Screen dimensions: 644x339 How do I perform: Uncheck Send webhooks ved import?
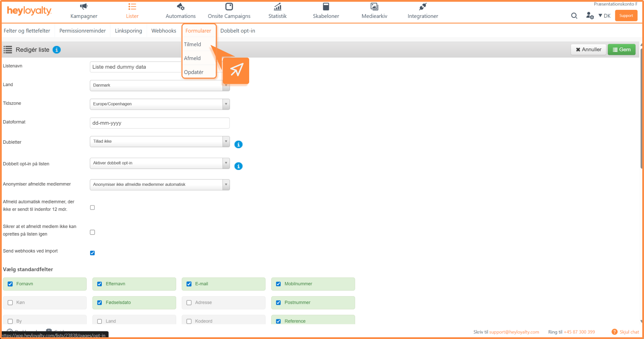click(x=92, y=253)
